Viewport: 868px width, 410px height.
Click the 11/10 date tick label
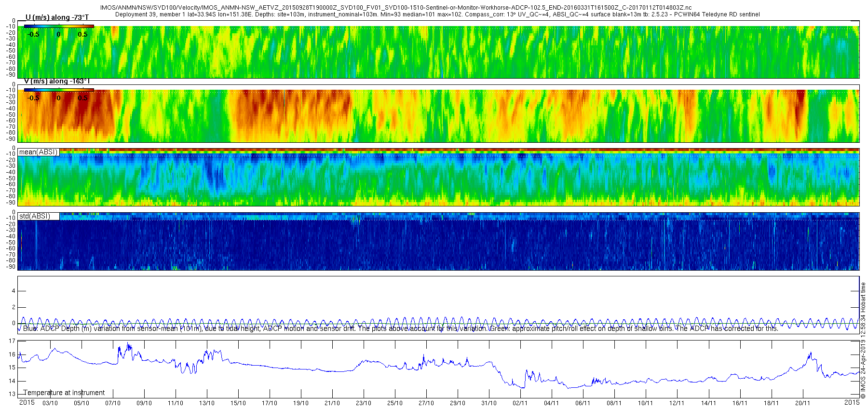coord(176,403)
